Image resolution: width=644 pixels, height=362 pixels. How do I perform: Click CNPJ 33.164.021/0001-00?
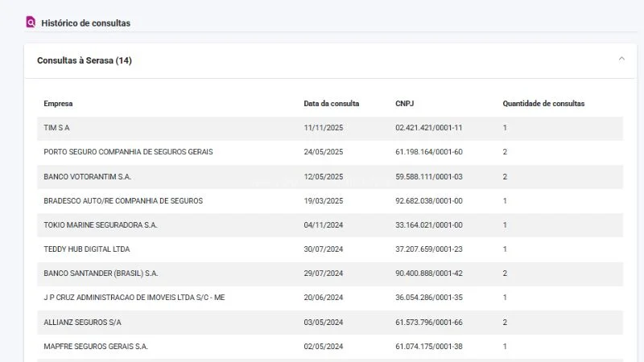tap(428, 225)
